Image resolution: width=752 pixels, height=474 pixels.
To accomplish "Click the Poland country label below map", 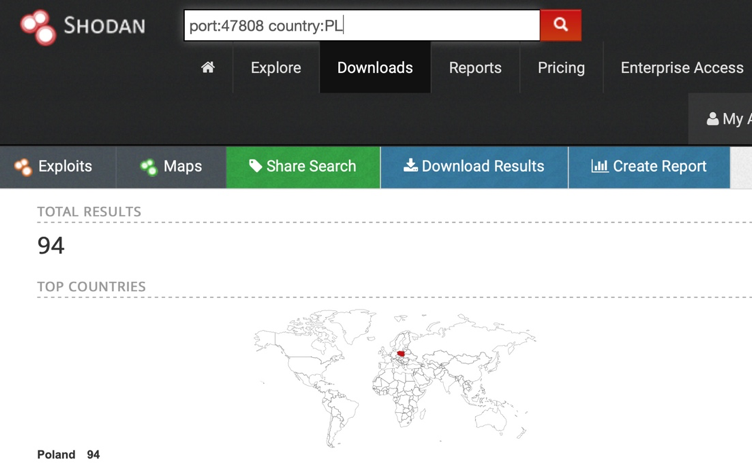I will (56, 454).
